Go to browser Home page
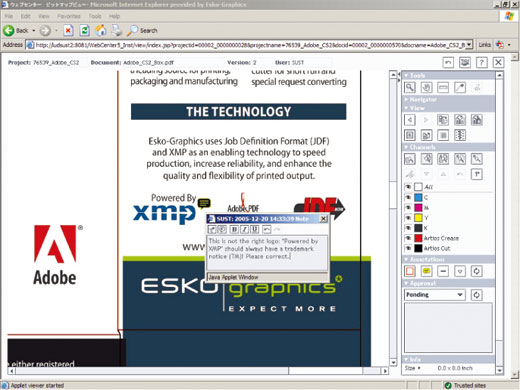 101,31
